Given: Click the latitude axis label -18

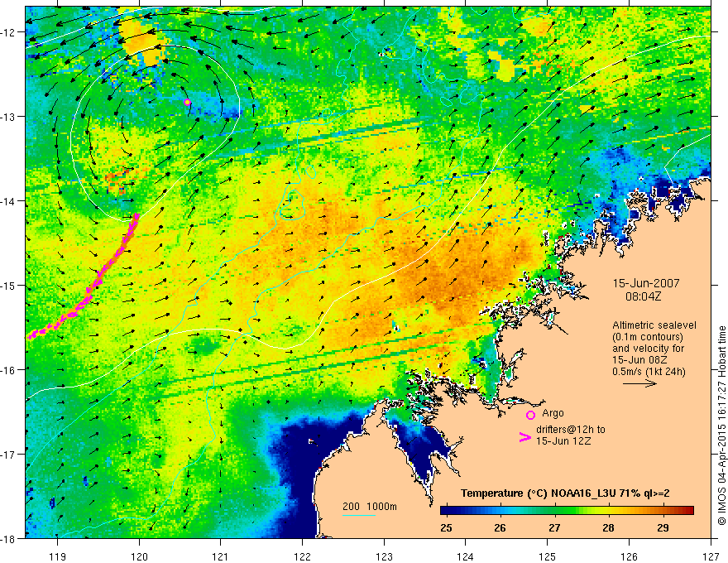Looking at the screenshot, I should pos(8,538).
